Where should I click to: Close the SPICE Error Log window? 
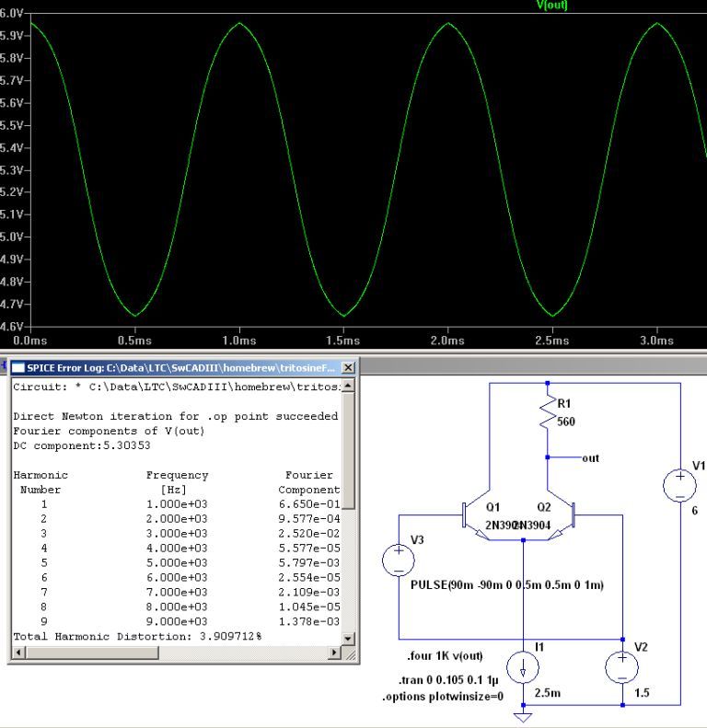347,368
